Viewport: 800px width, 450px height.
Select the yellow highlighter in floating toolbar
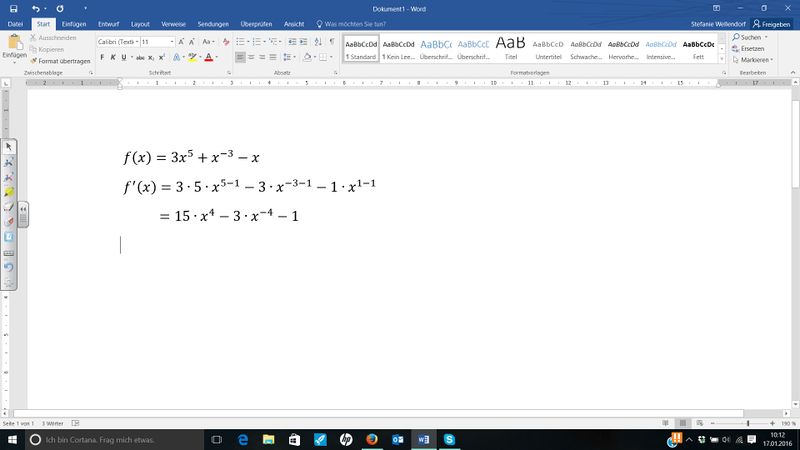(x=9, y=192)
